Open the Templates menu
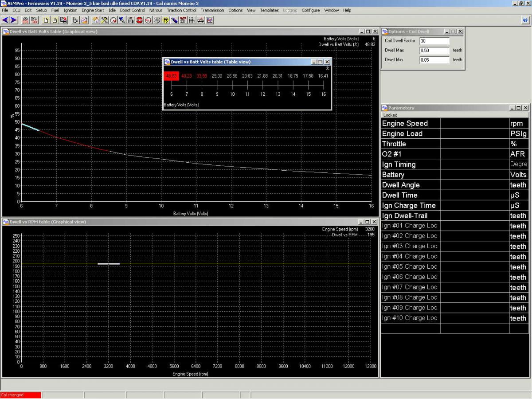The height and width of the screenshot is (399, 532). tap(269, 10)
